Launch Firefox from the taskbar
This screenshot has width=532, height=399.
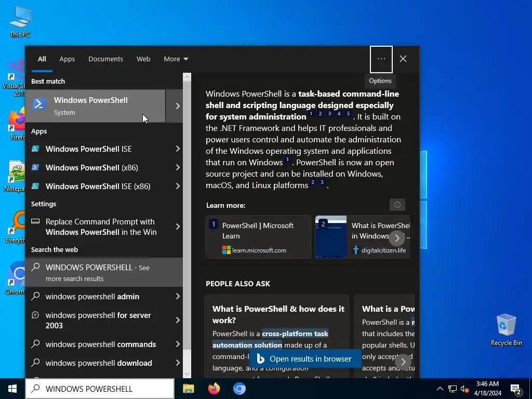click(214, 389)
